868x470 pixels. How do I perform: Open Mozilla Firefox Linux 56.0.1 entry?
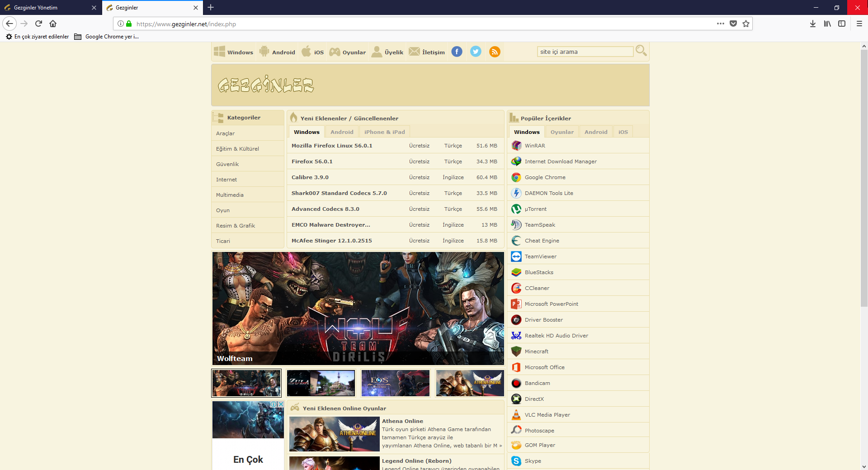[x=332, y=146]
